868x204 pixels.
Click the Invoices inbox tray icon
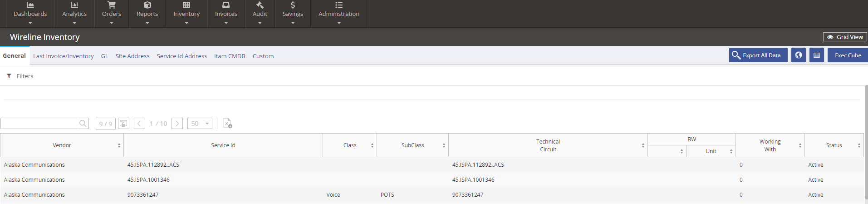click(226, 5)
